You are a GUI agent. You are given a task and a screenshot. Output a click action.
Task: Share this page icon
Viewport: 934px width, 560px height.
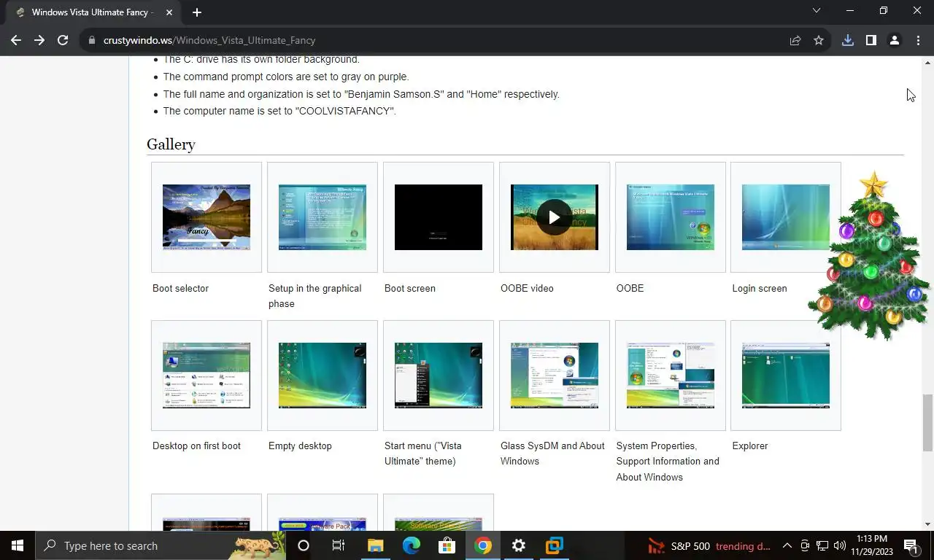point(795,40)
